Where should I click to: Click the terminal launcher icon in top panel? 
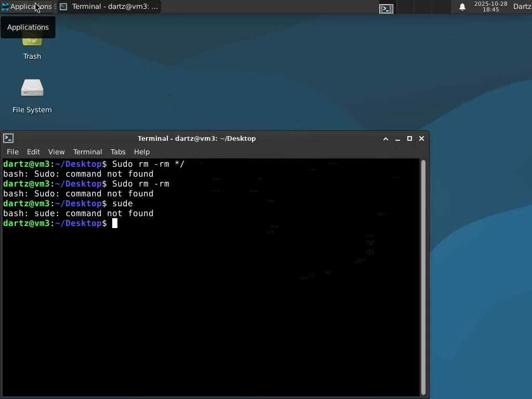386,8
